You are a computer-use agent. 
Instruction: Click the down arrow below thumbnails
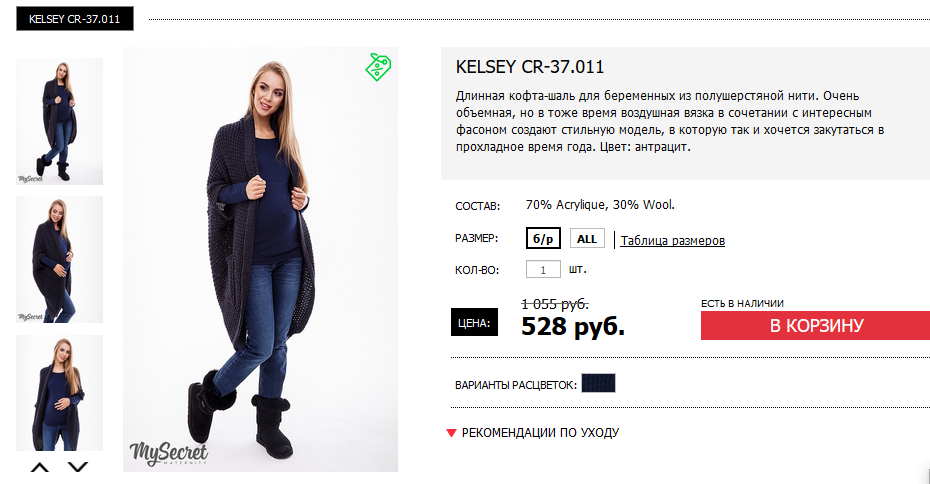[x=78, y=467]
